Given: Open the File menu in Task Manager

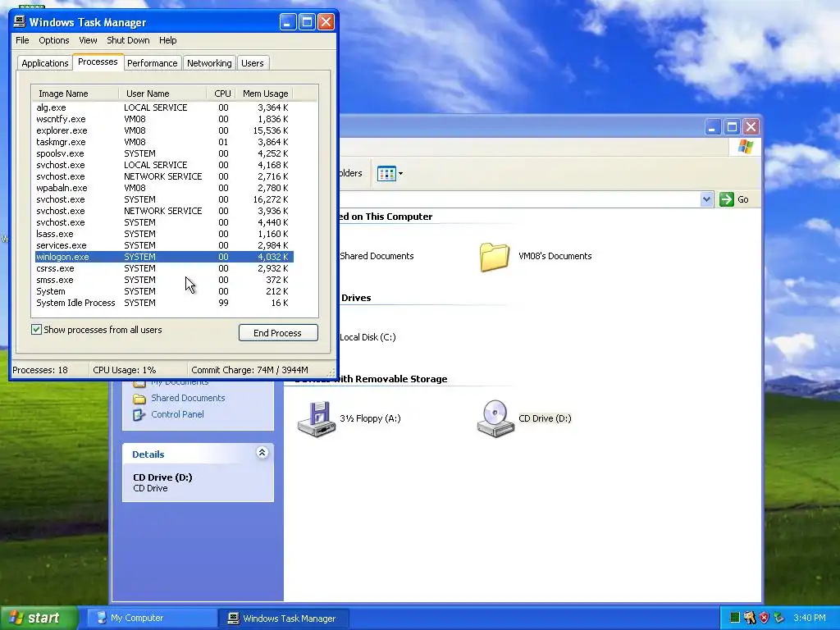Looking at the screenshot, I should [x=22, y=40].
